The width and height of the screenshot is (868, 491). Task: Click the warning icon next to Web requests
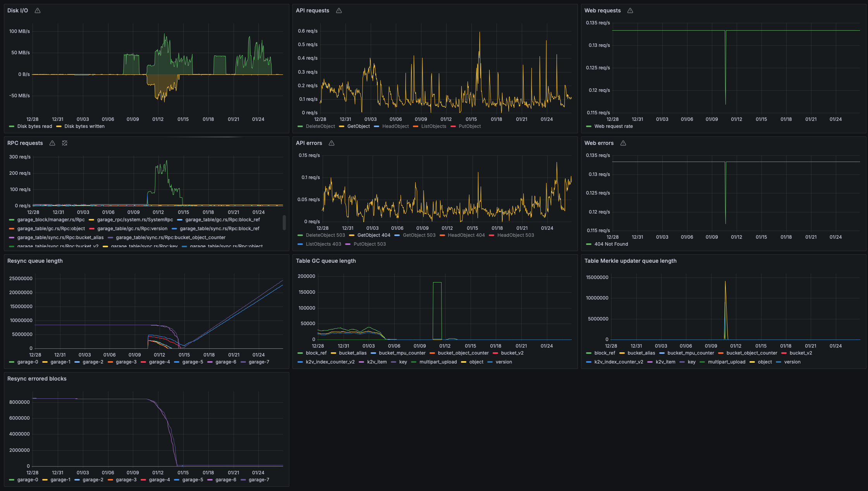pyautogui.click(x=630, y=10)
